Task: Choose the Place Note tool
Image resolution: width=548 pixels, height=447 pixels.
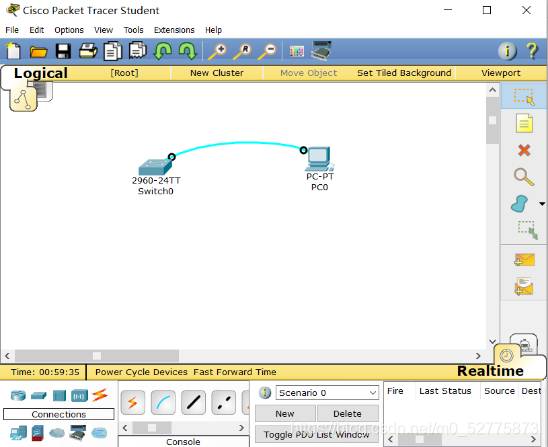Action: [524, 123]
